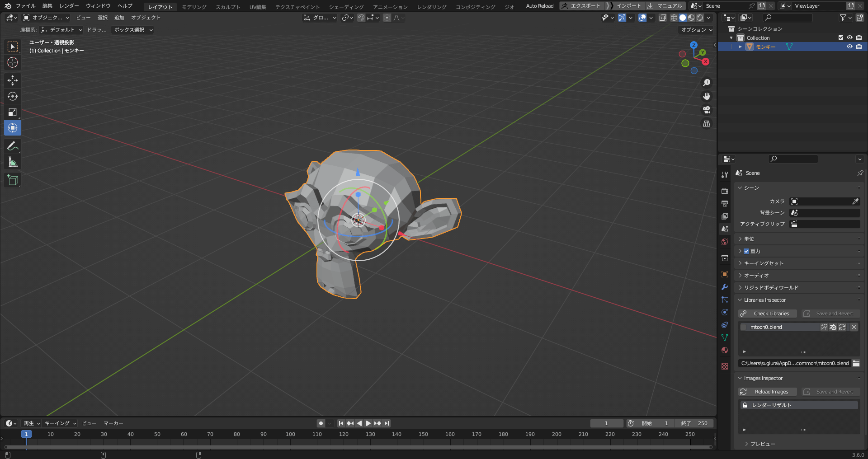Open the Physics properties tab
The height and width of the screenshot is (459, 868).
coord(725,312)
